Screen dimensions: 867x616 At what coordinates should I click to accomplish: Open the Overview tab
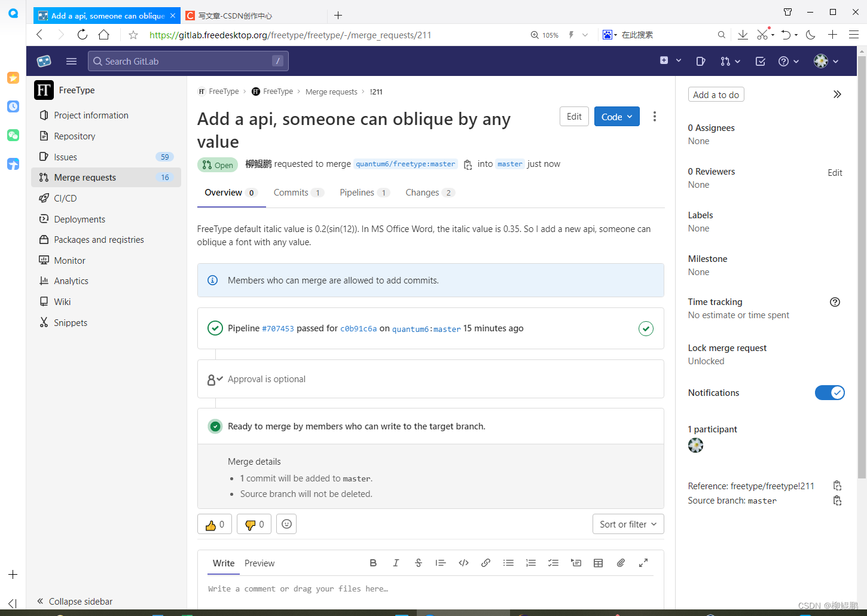[x=231, y=193]
